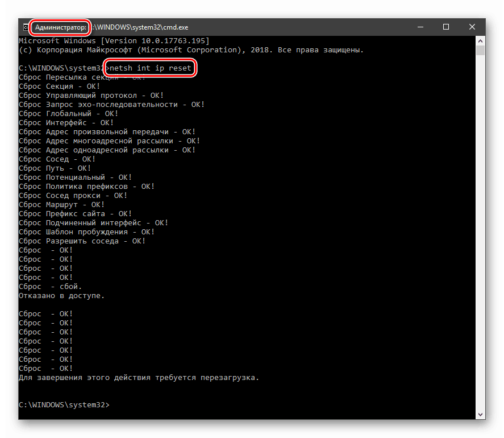
Task: Click the vertical scrollbar thumb
Action: (480, 51)
